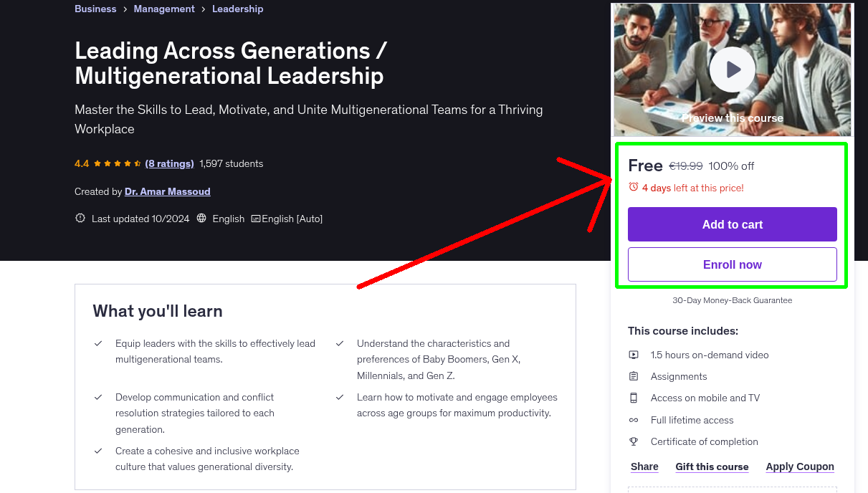This screenshot has width=868, height=493.
Task: Open the Apply Coupon option
Action: (799, 466)
